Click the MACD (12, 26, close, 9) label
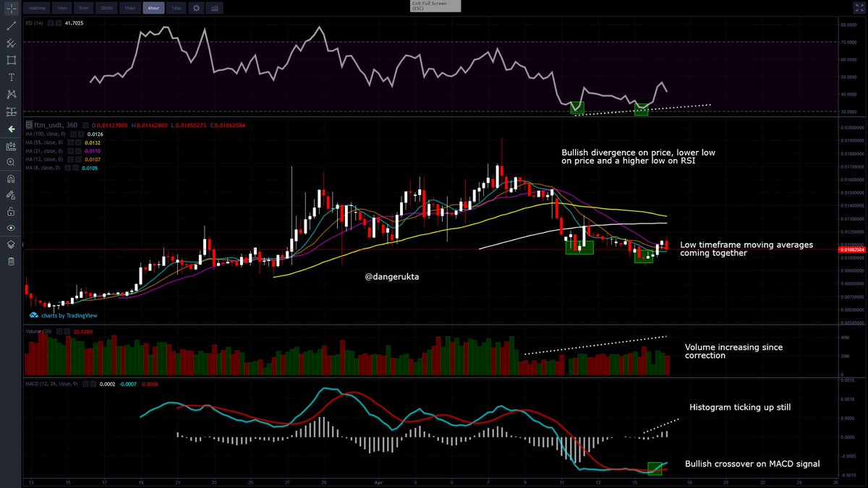868x488 pixels. 51,384
